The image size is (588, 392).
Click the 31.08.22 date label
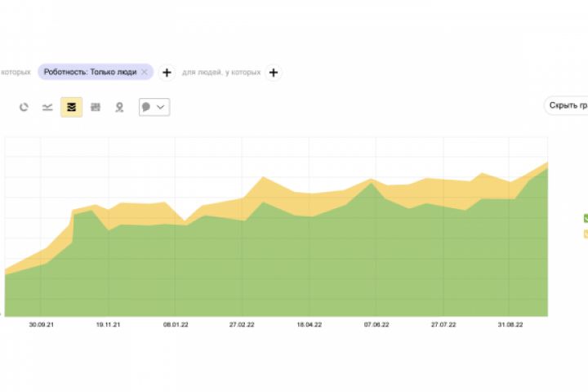(x=510, y=324)
